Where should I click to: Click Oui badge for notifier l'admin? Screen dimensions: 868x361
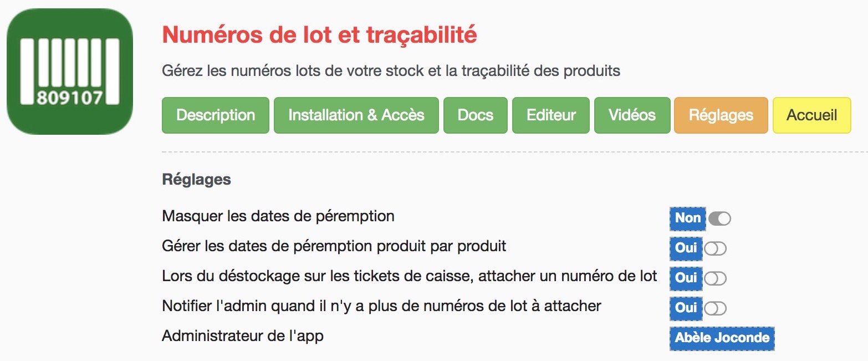tap(686, 308)
